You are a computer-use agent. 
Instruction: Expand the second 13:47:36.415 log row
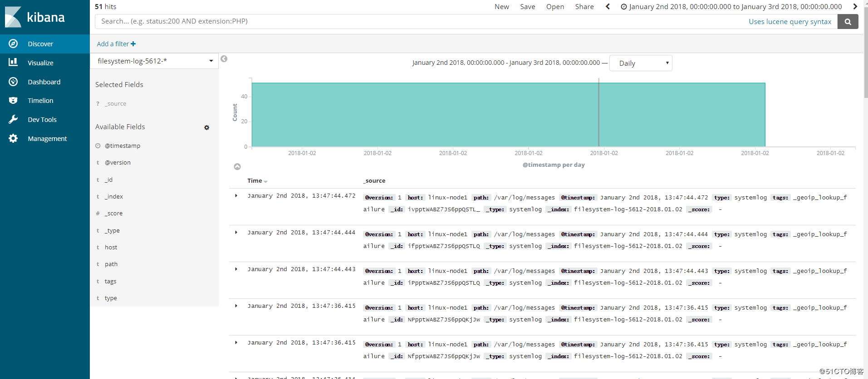pos(236,343)
